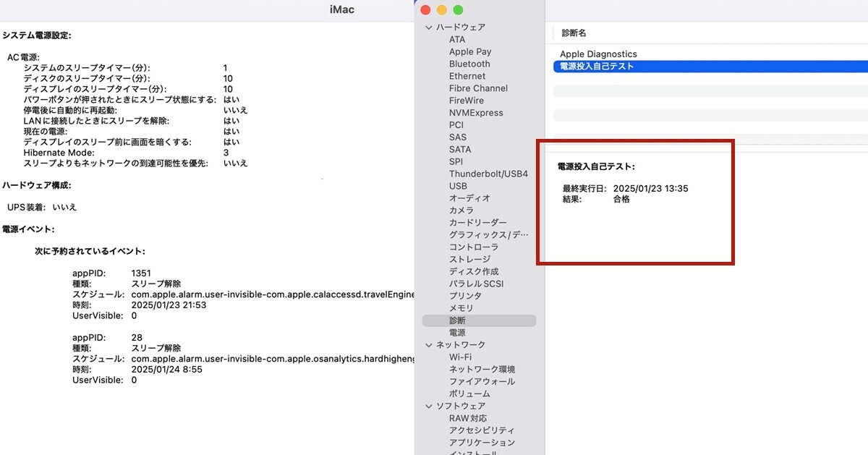This screenshot has width=868, height=455.
Task: Close the System Information window
Action: point(425,10)
